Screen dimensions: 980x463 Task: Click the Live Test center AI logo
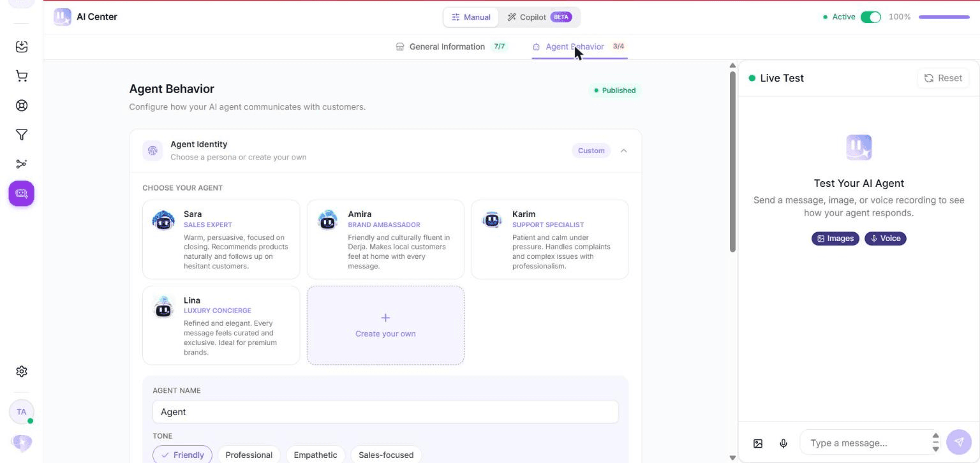pyautogui.click(x=859, y=147)
